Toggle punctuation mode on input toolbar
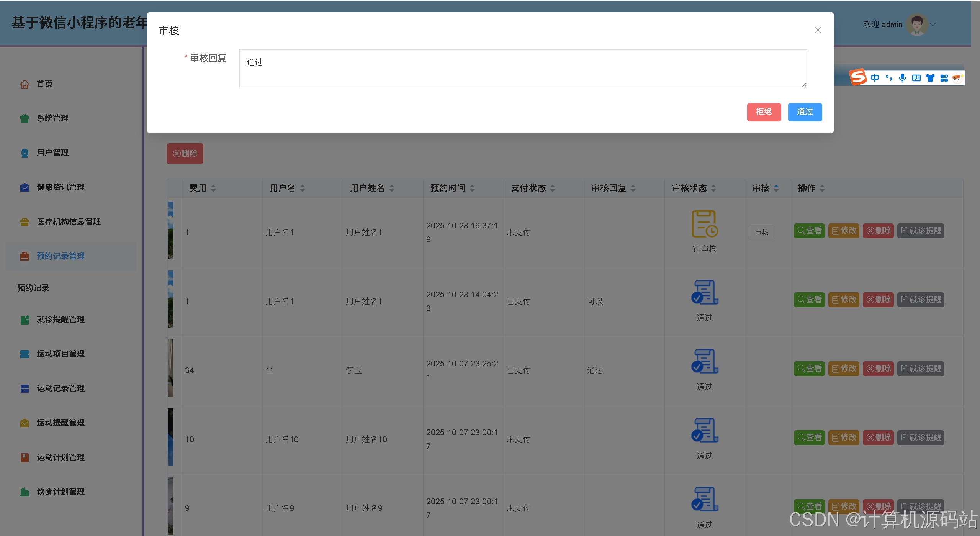This screenshot has height=536, width=980. tap(889, 78)
